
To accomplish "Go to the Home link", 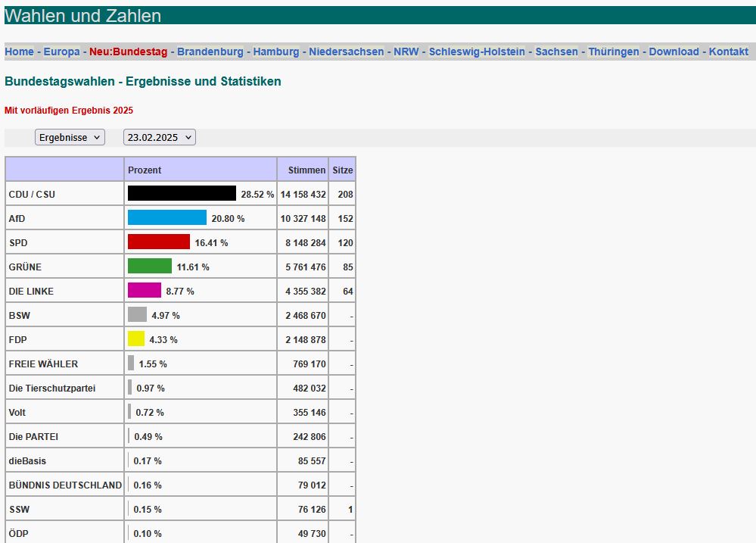I will (x=19, y=51).
